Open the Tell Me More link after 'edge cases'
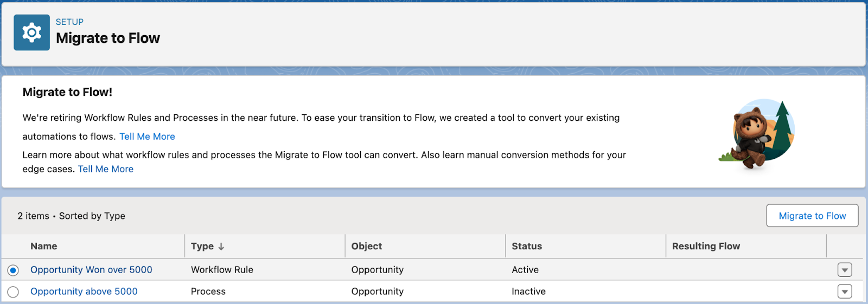Screen dimensions: 868x304 point(106,169)
